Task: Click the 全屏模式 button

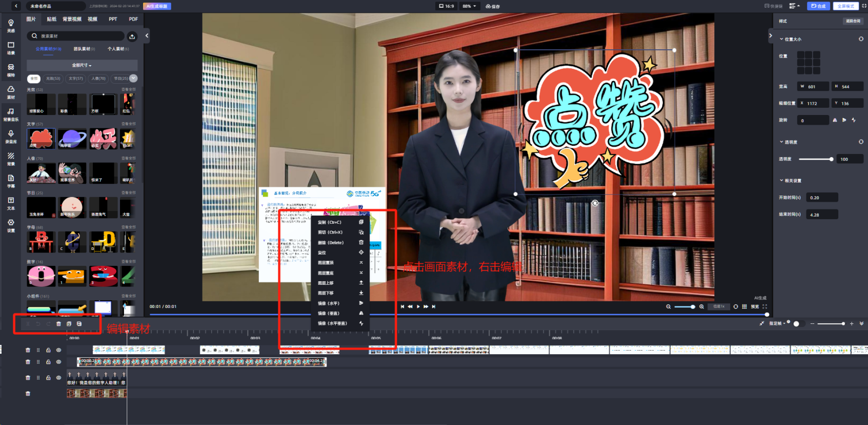Action: pyautogui.click(x=845, y=6)
